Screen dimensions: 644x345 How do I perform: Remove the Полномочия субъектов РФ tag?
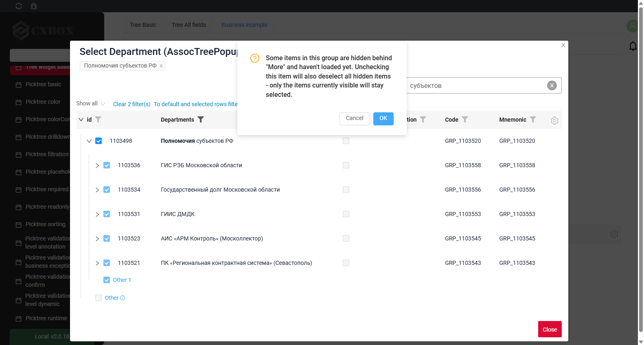click(x=161, y=66)
